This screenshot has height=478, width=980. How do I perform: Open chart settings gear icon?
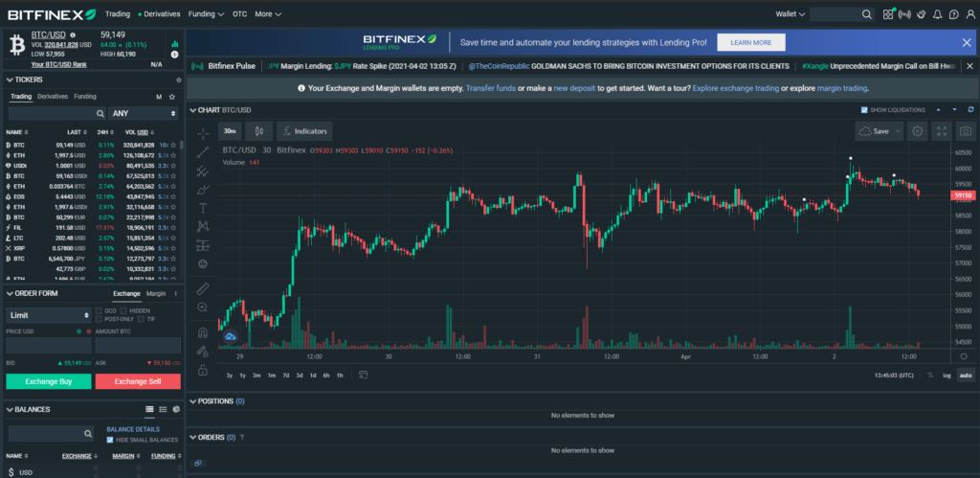(x=918, y=131)
